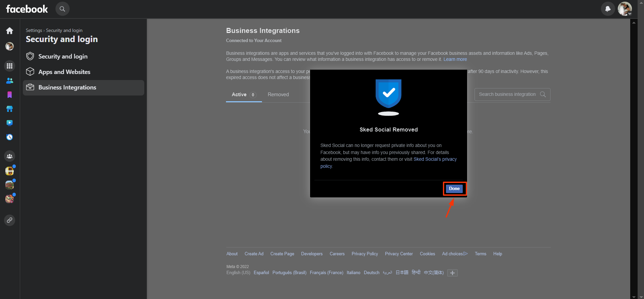Open the third red shortcut thumbnail
This screenshot has width=644, height=299.
click(x=9, y=199)
